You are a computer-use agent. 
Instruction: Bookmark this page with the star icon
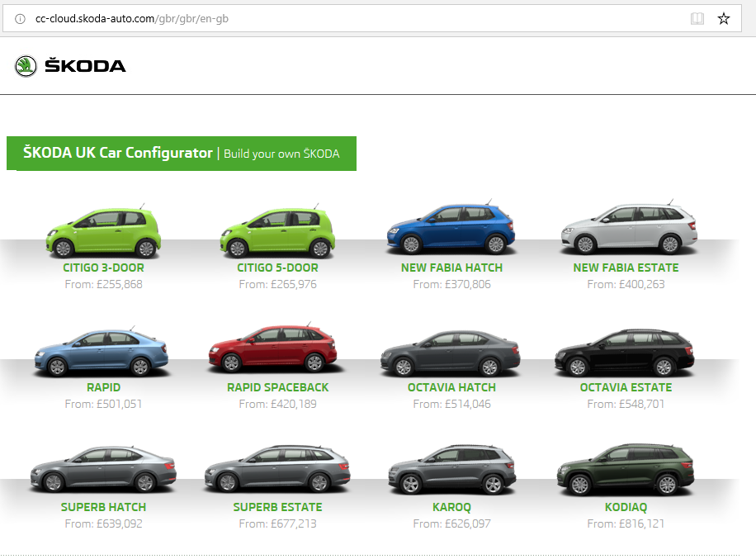tap(724, 19)
